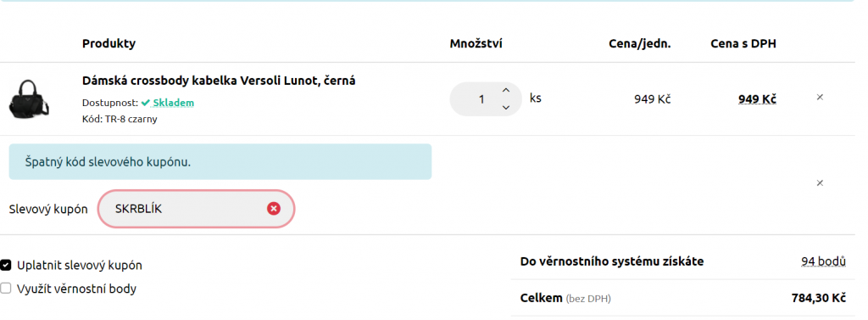Click the Cena s DPH column header

[x=743, y=43]
